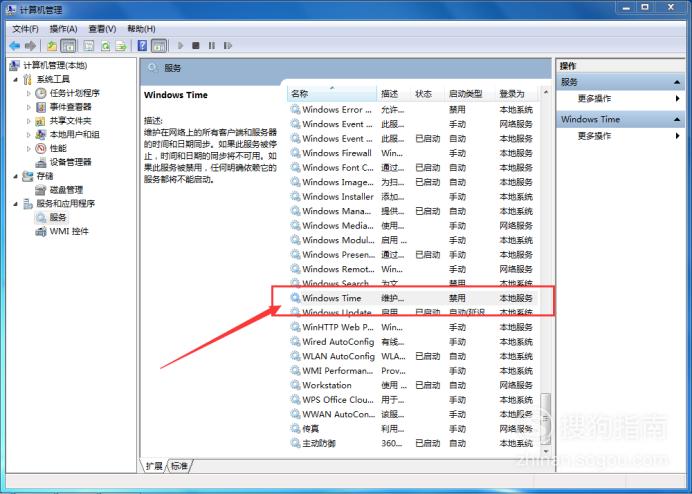Click the services list scroll up arrow
The width and height of the screenshot is (692, 494).
[546, 92]
